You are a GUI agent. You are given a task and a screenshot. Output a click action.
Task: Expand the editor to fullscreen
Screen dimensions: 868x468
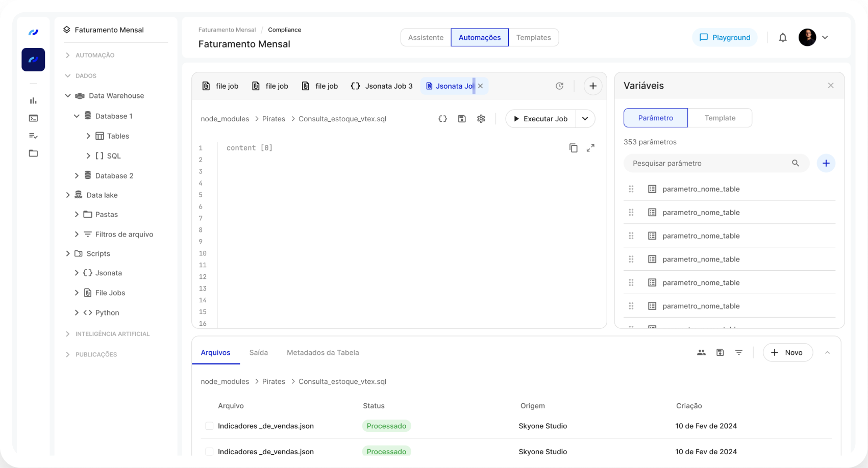[x=590, y=148]
